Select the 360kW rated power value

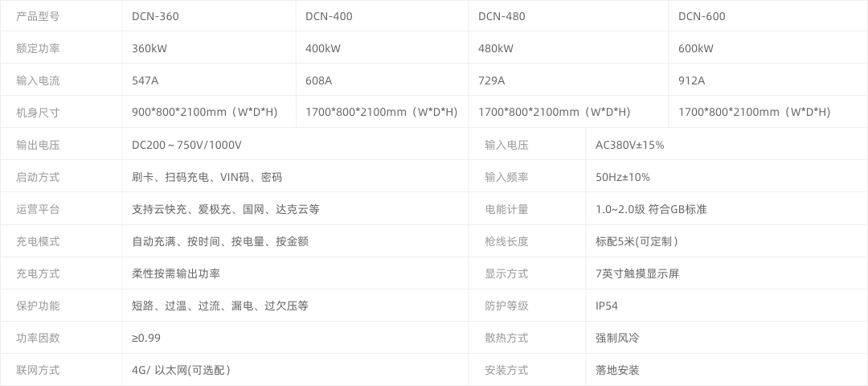point(149,48)
